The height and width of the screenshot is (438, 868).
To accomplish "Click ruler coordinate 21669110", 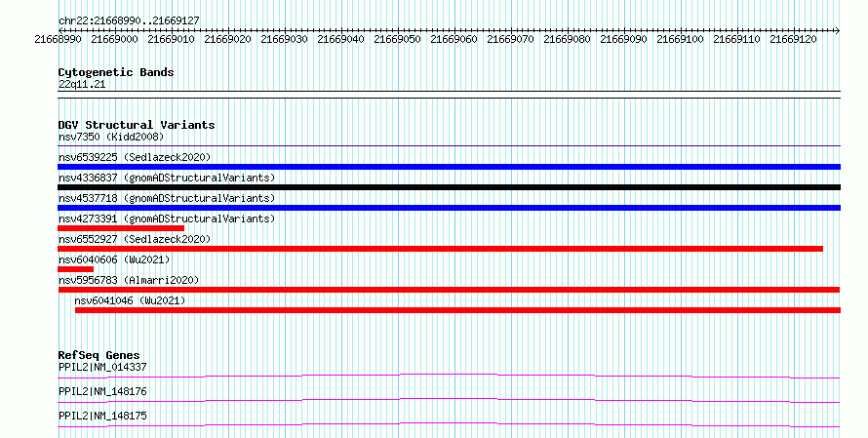I will [x=736, y=39].
